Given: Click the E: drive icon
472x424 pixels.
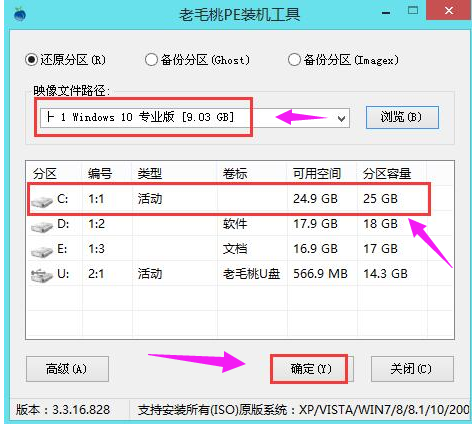Looking at the screenshot, I should pos(42,251).
